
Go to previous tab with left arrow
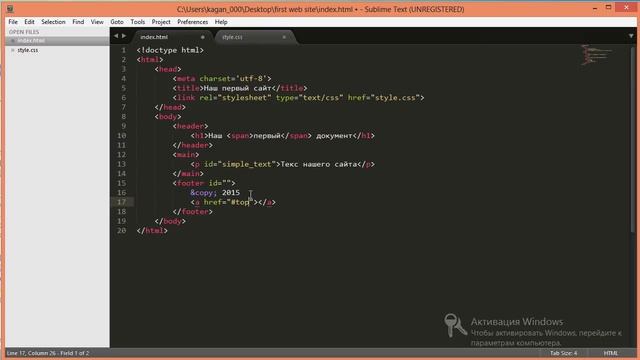click(116, 36)
